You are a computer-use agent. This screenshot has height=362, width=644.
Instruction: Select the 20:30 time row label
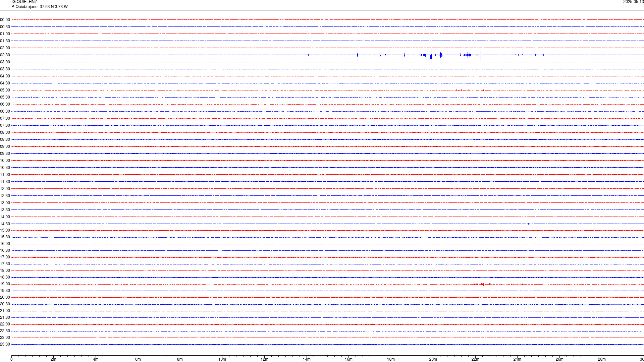click(5, 304)
